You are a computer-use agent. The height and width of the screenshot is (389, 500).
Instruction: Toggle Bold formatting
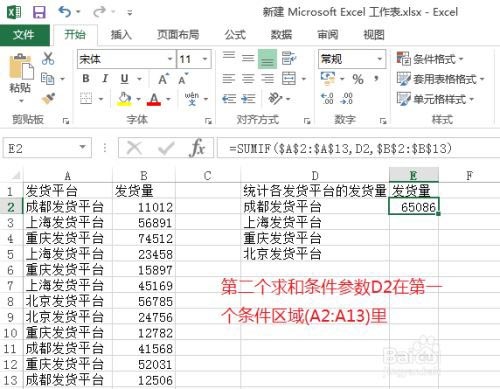click(86, 79)
